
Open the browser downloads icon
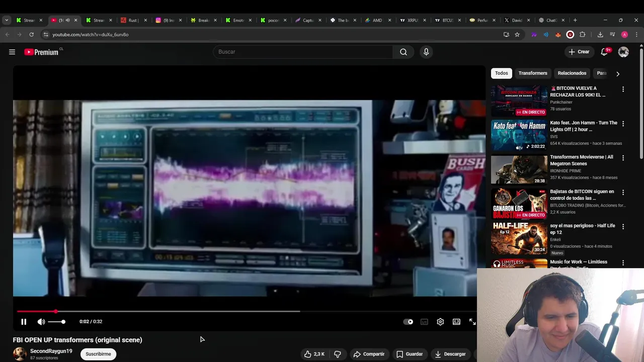click(600, 35)
